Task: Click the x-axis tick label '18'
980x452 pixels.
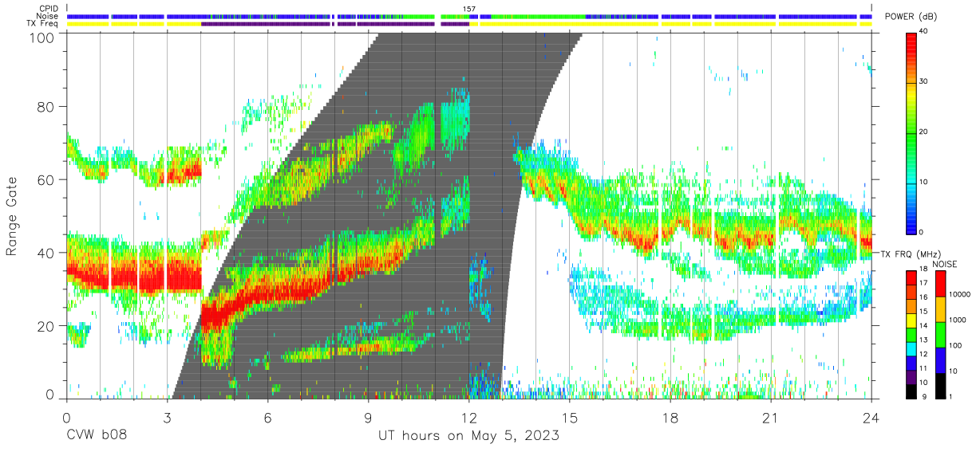Action: click(670, 417)
